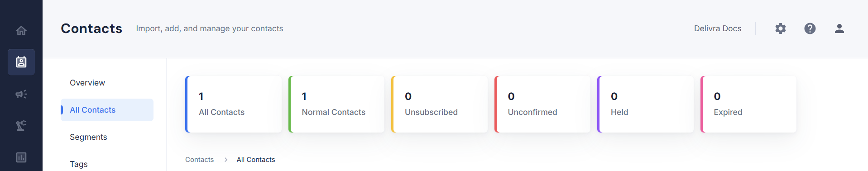Click the Delivra Docs account name
The image size is (868, 171).
click(718, 28)
